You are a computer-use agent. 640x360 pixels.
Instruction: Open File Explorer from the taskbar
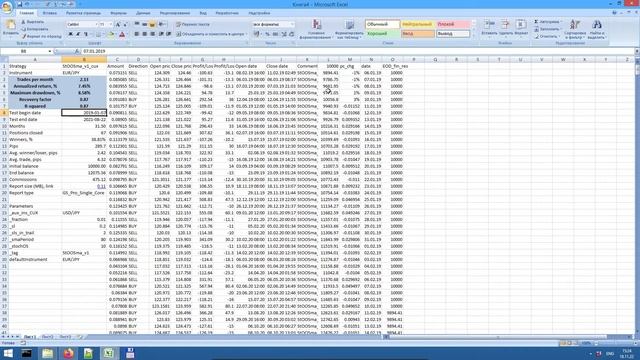click(48, 353)
